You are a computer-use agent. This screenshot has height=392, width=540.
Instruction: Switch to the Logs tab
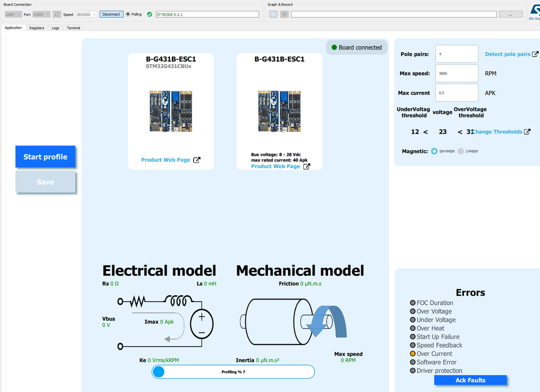[56, 28]
